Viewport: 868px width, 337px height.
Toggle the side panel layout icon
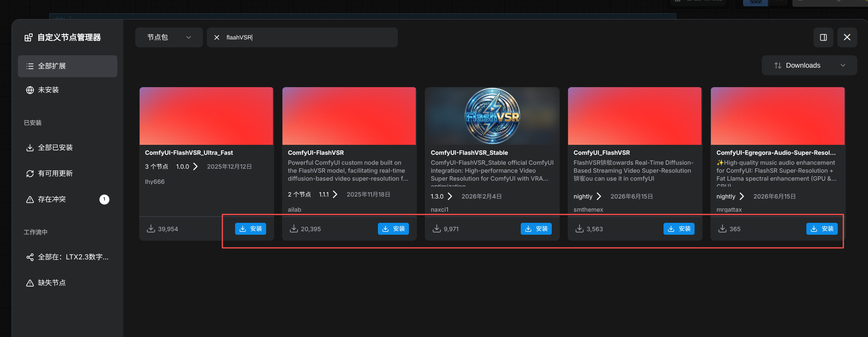point(823,37)
